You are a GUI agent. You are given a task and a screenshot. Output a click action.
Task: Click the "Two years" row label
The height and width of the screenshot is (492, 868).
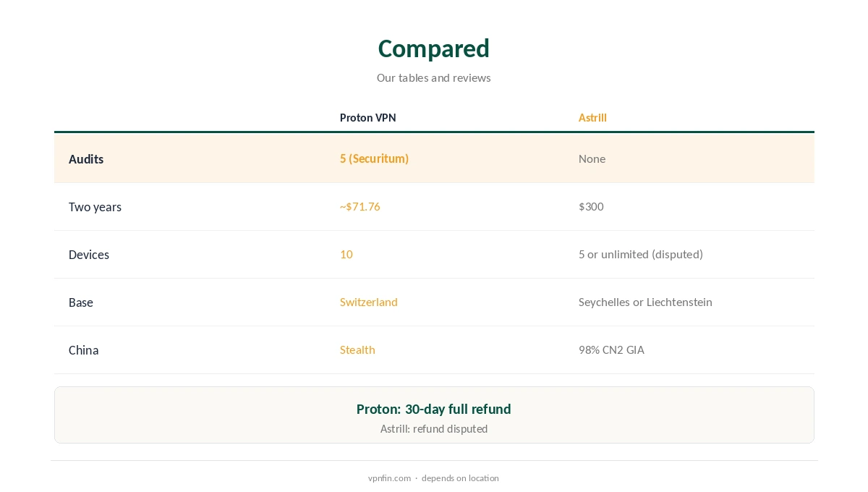pyautogui.click(x=95, y=207)
